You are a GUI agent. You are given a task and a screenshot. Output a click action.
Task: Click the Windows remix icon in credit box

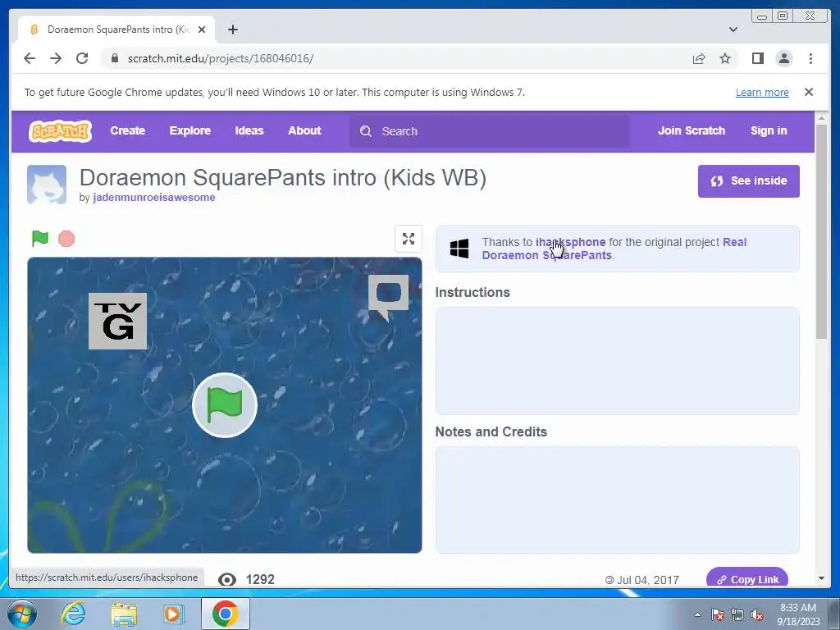[459, 249]
